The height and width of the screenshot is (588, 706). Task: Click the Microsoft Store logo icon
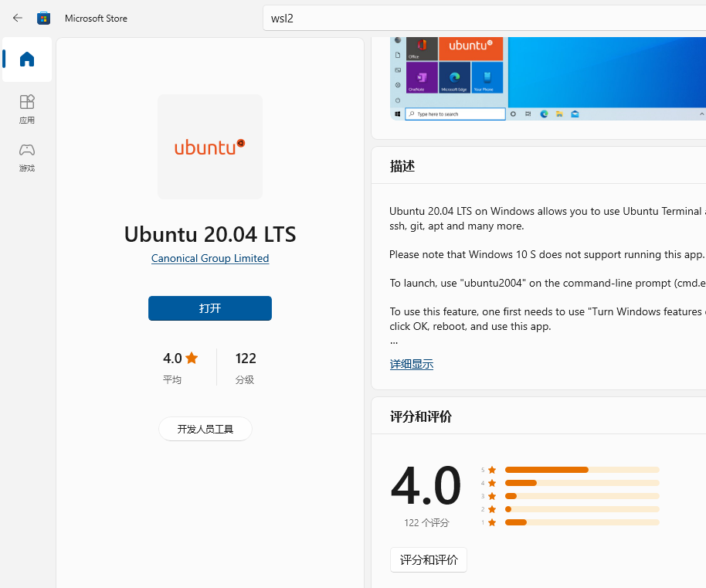[44, 17]
